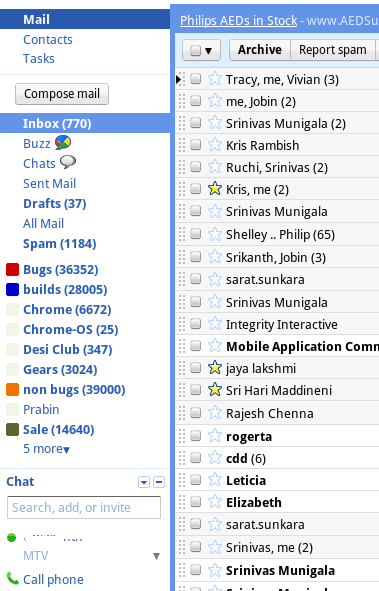The image size is (379, 591).
Task: Click the Search, add, or invite field
Action: click(x=84, y=507)
